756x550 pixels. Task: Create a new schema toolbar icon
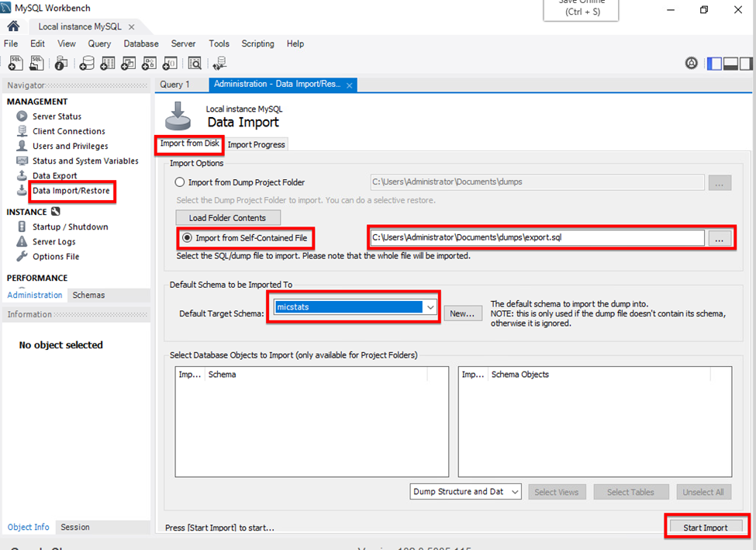[87, 63]
